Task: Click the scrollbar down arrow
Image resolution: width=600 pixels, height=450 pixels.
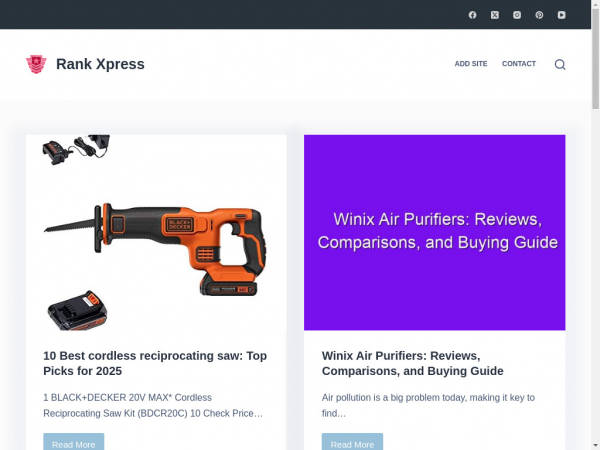Action: point(595,446)
